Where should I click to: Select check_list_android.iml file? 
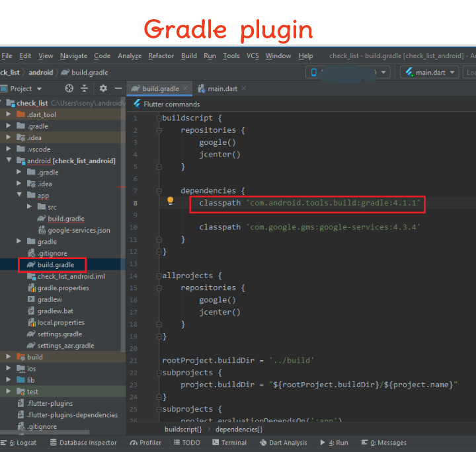click(x=71, y=276)
